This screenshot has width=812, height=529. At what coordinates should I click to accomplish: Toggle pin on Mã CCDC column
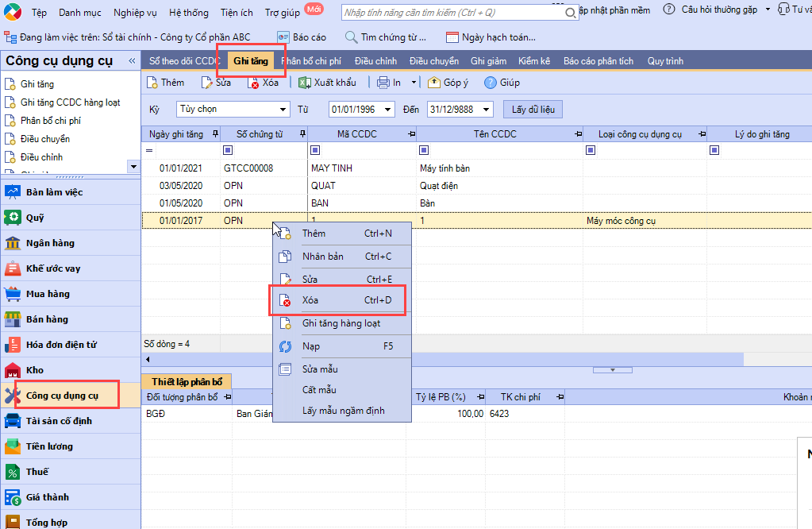coord(412,134)
